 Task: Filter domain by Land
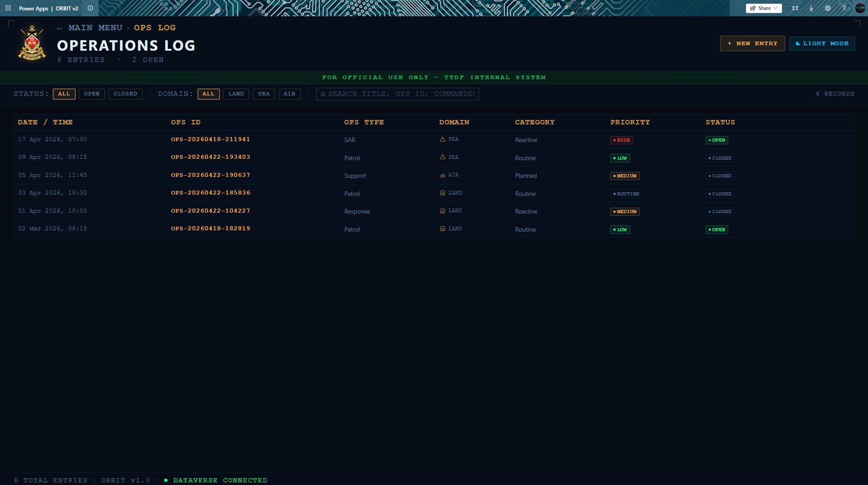[x=236, y=94]
